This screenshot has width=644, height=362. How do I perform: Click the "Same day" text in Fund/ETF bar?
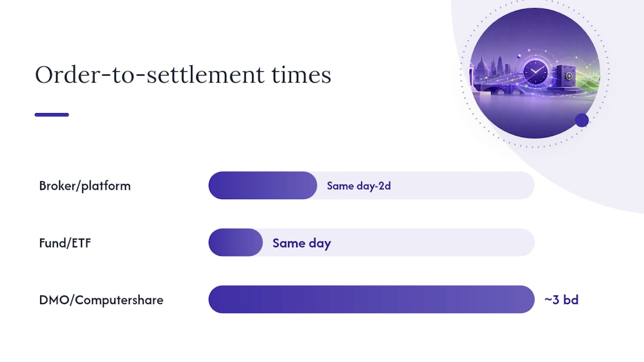point(301,243)
